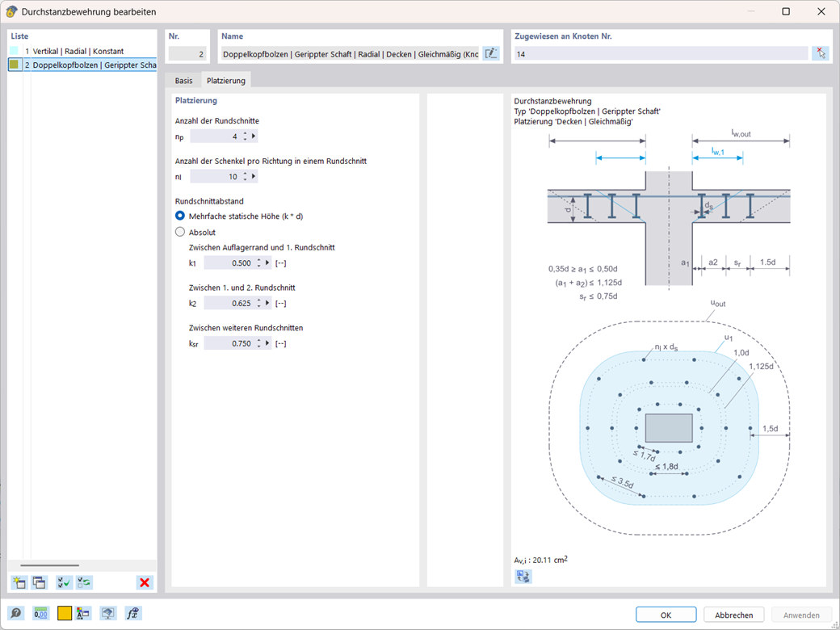The width and height of the screenshot is (840, 630).
Task: Open the [--] dropdown next to k1
Action: 279,262
